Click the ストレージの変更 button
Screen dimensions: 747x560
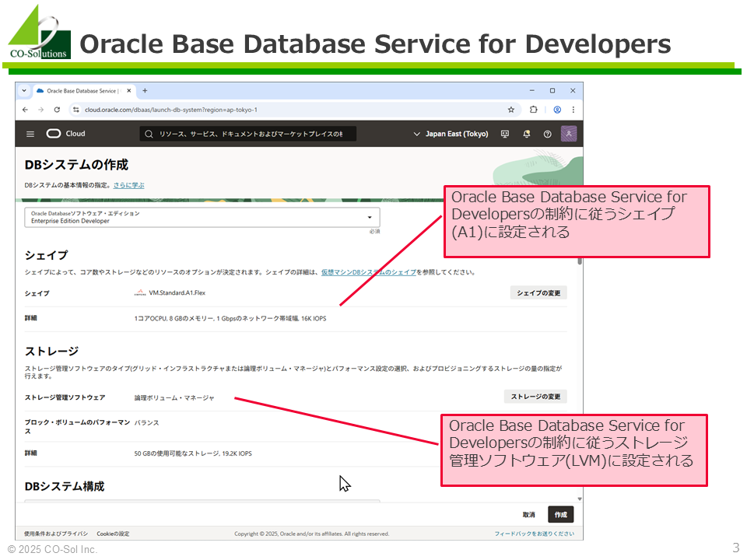[535, 397]
